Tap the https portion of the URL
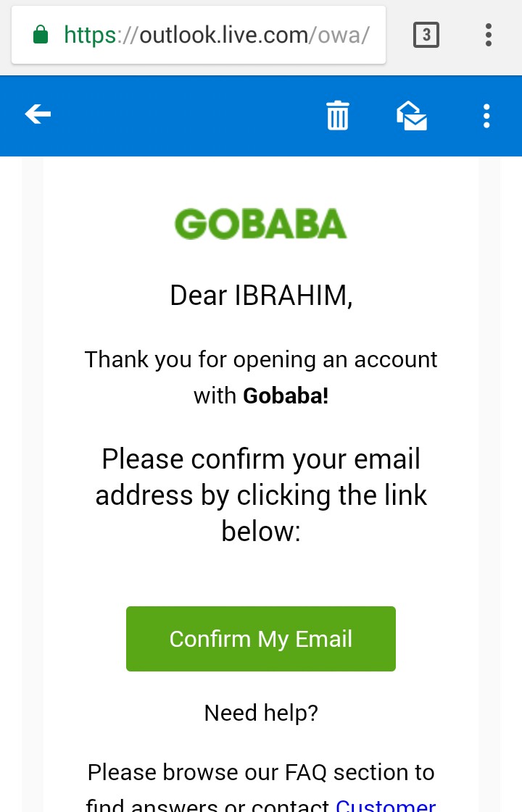The height and width of the screenshot is (812, 522). 91,35
